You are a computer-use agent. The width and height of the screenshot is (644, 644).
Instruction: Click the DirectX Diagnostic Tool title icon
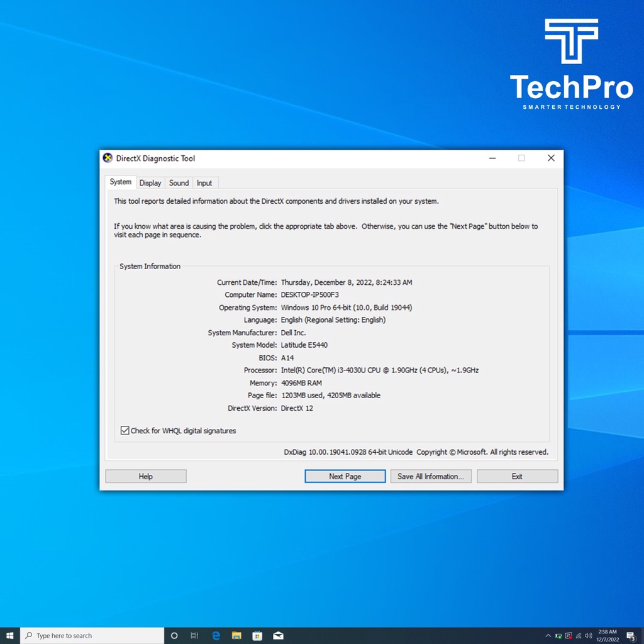108,158
